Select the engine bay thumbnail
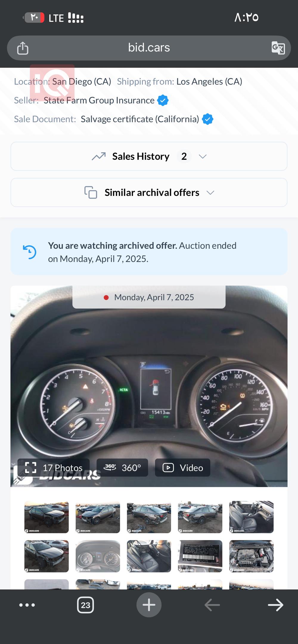298x644 pixels. 252,556
